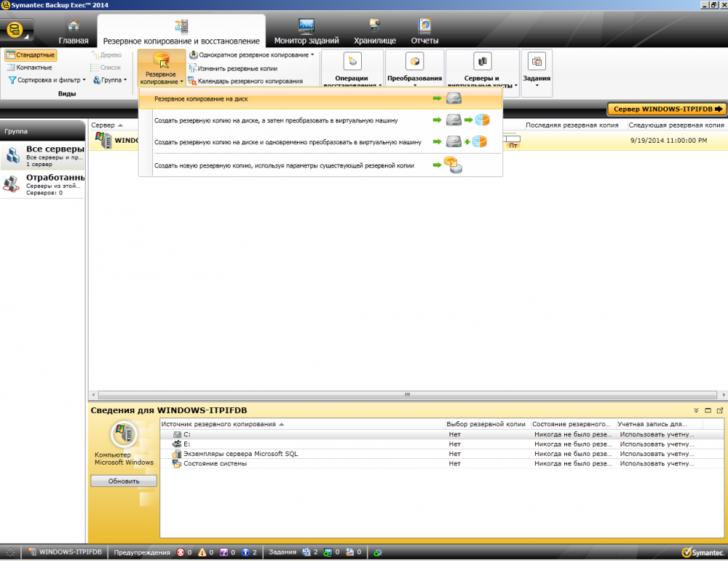Open the Преобразования dropdown
Viewport: 728px width, 561px height.
(x=415, y=68)
